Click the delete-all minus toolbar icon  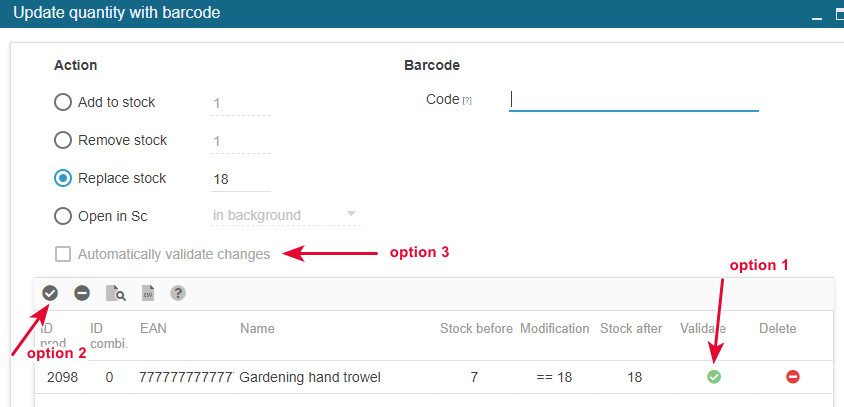tap(82, 293)
